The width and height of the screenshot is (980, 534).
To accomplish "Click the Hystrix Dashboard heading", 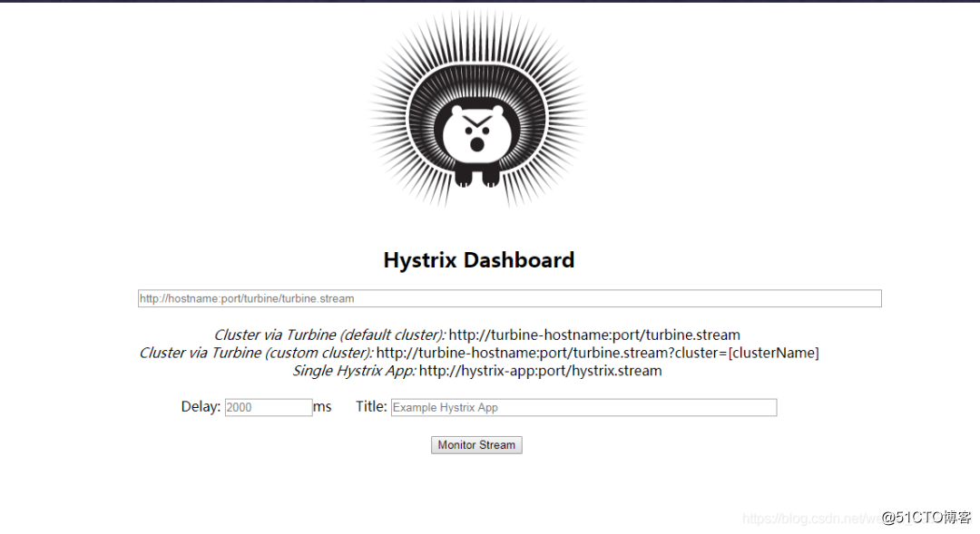I will coord(479,260).
